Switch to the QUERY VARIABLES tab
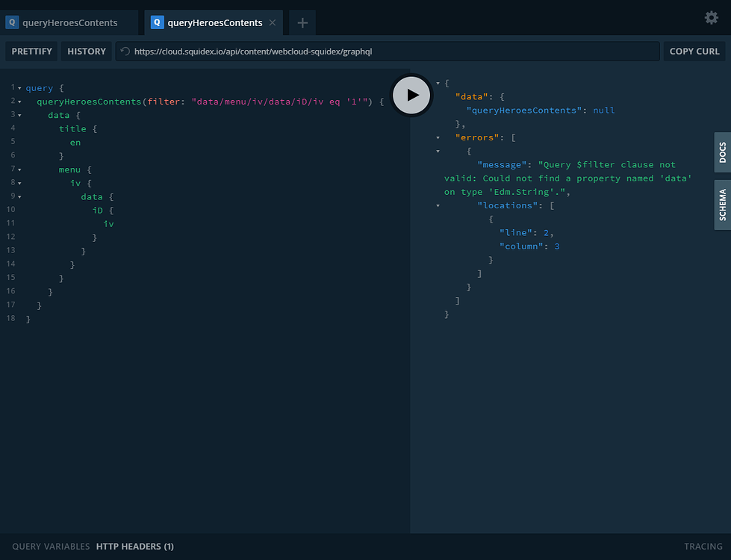The height and width of the screenshot is (560, 731). (x=51, y=546)
